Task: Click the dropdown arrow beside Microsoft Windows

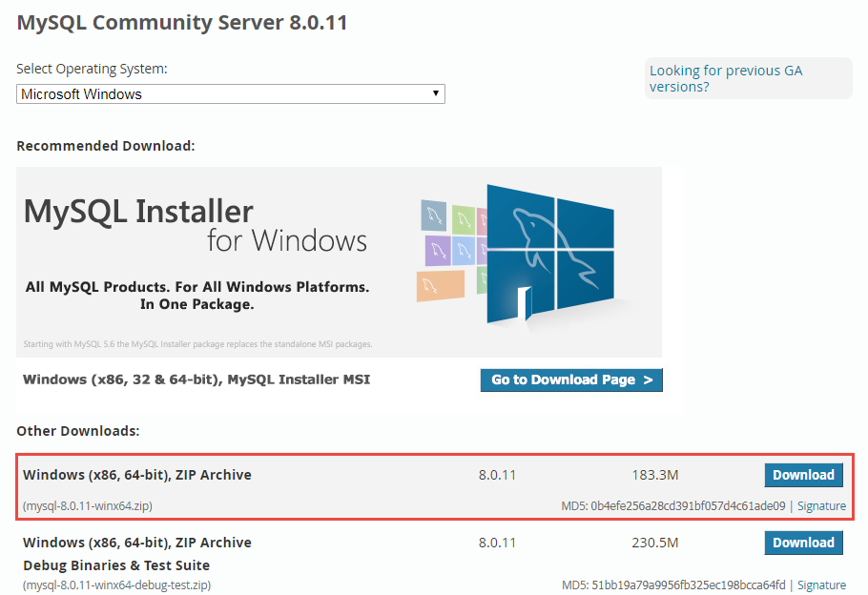Action: pyautogui.click(x=436, y=93)
